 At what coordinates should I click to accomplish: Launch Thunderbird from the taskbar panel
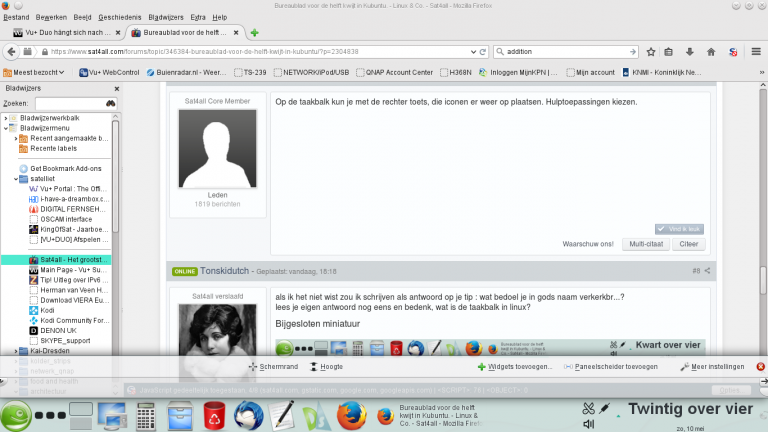(248, 412)
